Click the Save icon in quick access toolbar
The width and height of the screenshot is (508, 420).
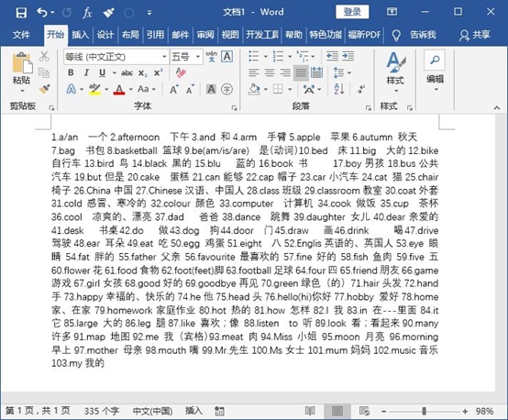pos(21,13)
